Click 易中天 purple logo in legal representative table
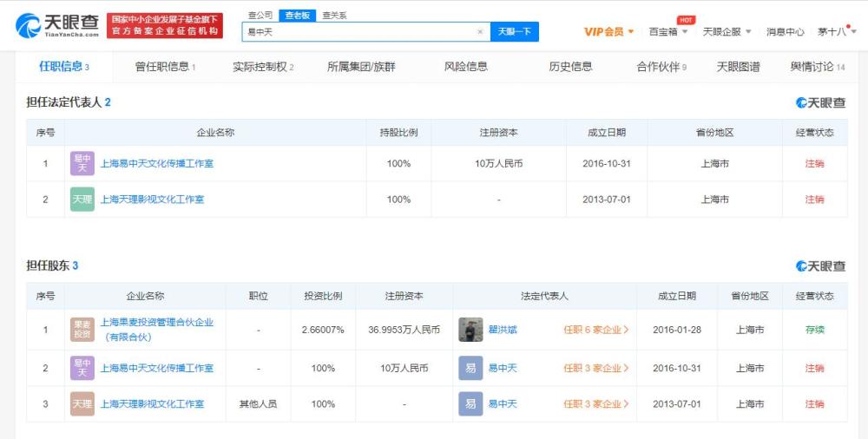 (82, 163)
